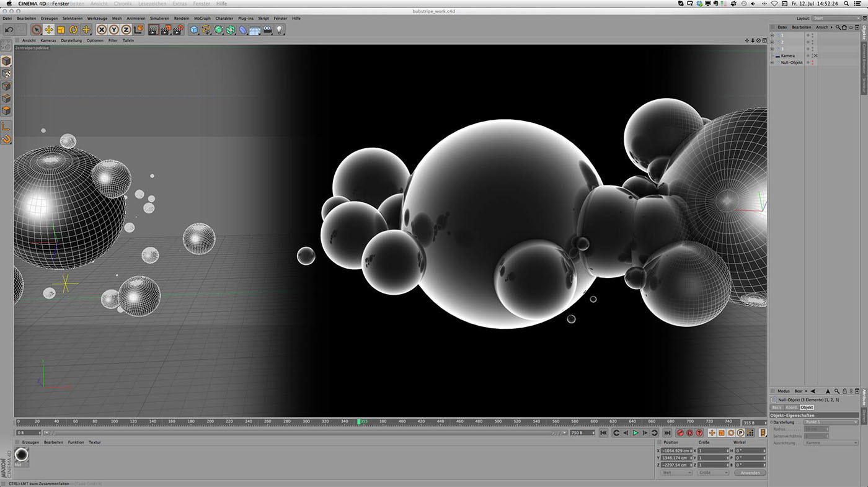Click the green timeline marker at 355

(359, 422)
